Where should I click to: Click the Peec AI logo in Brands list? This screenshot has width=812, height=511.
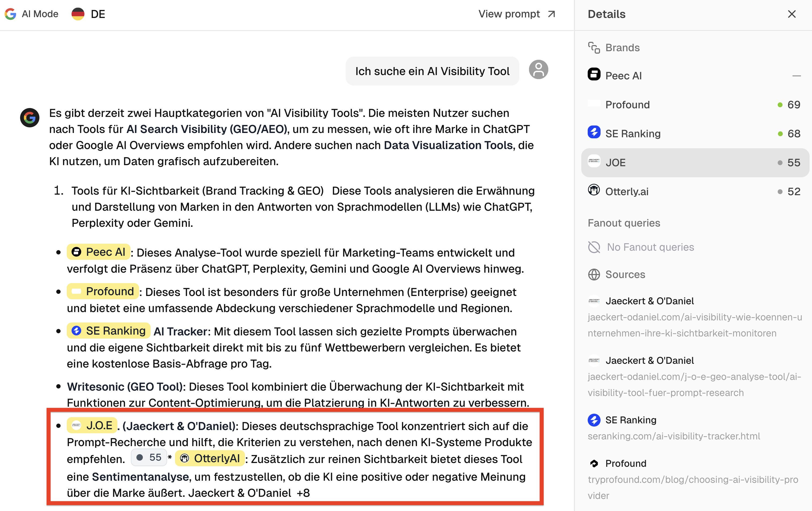coord(594,75)
